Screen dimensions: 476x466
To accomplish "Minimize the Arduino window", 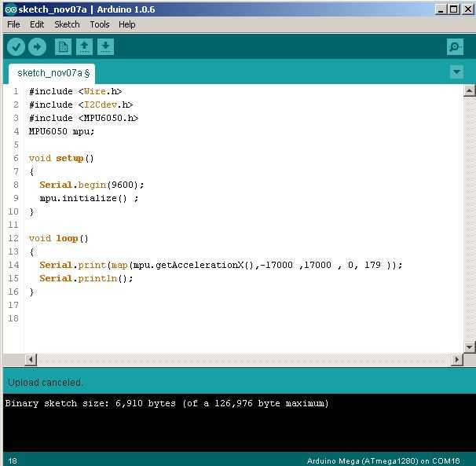I will [441, 9].
